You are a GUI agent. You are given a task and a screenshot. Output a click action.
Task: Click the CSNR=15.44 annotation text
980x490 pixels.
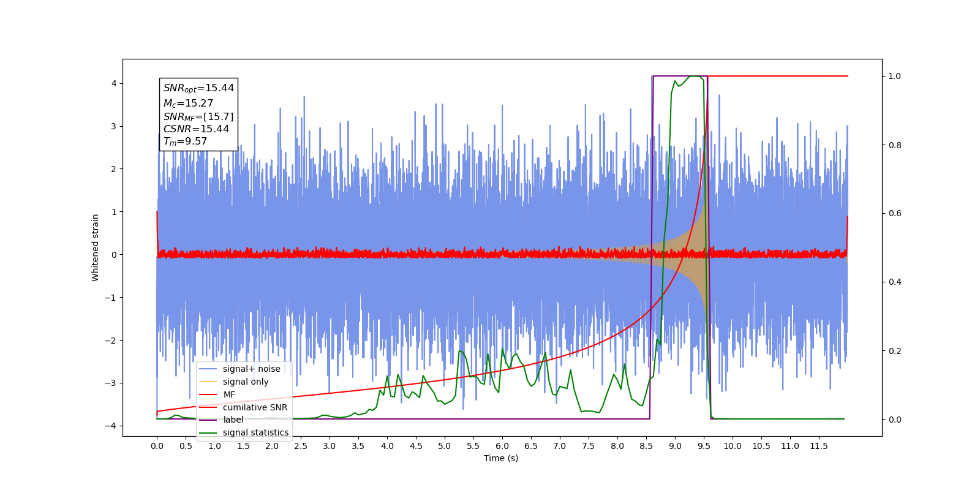[x=196, y=129]
